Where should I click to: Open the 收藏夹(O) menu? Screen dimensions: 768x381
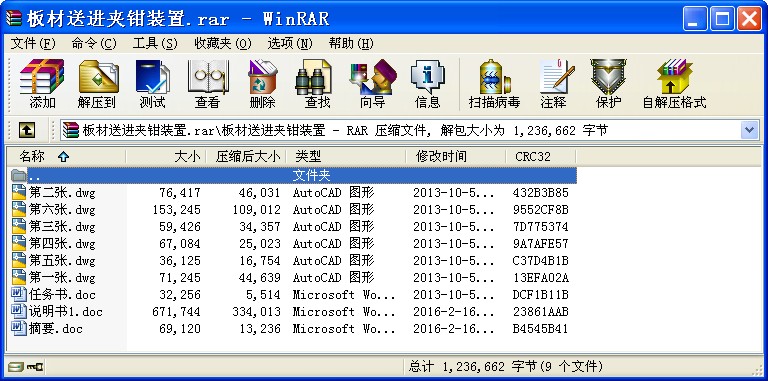point(223,44)
